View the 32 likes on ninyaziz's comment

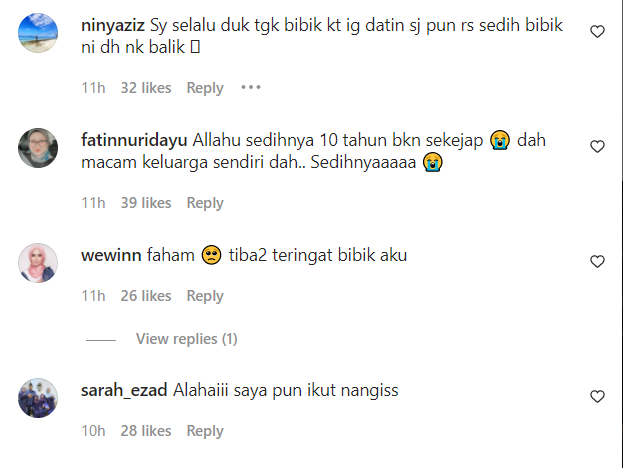[x=146, y=88]
